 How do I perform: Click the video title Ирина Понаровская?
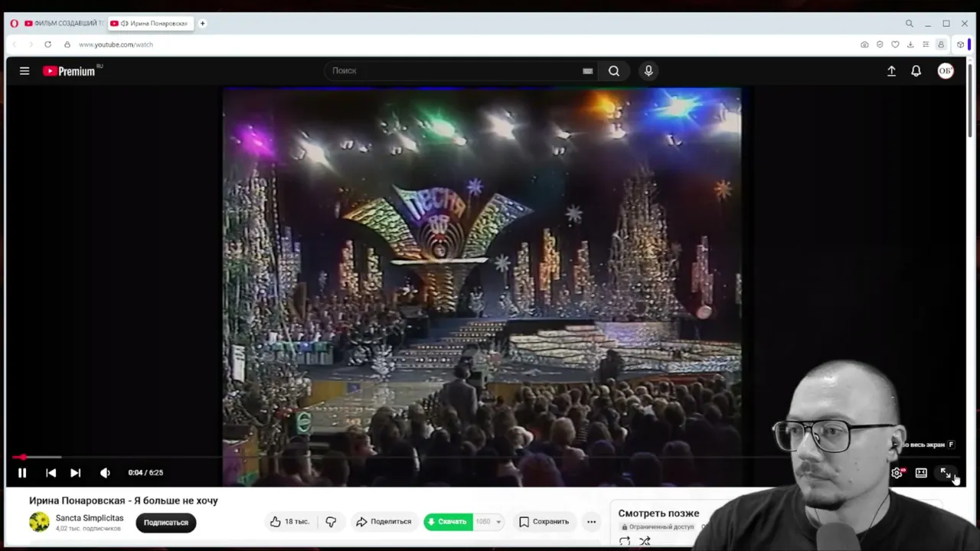123,500
